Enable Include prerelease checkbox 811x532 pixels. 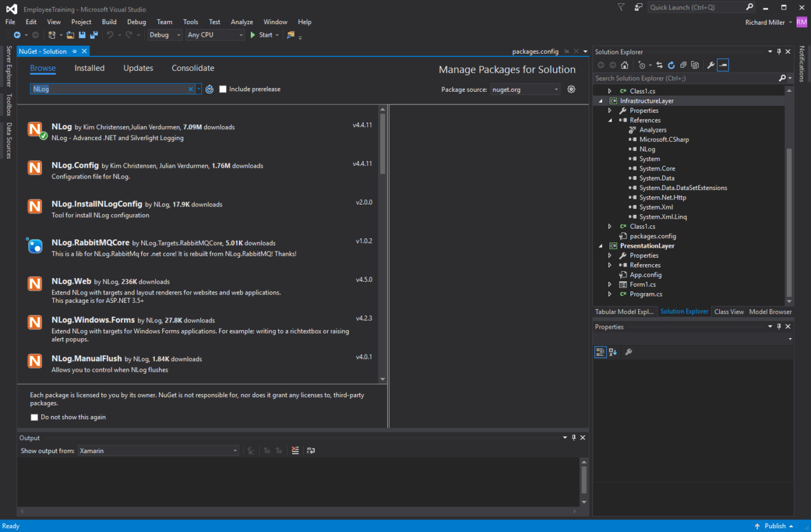point(223,89)
